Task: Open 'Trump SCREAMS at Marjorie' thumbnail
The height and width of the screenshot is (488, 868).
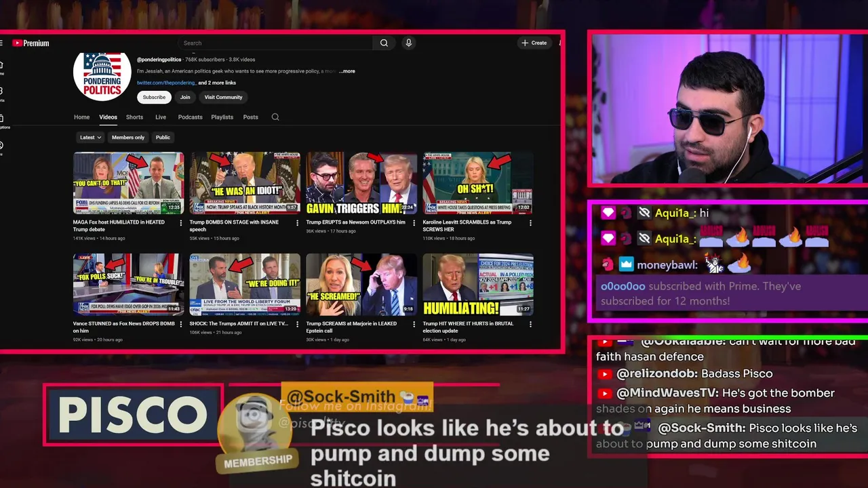Action: 361,285
